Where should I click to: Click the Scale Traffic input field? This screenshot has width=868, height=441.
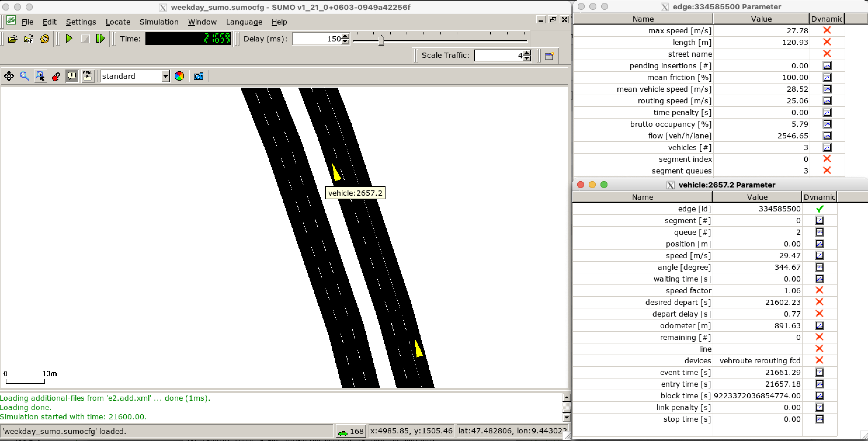click(499, 55)
